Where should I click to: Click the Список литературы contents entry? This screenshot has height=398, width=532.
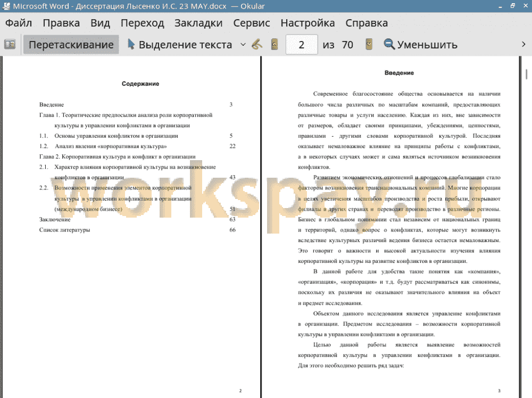point(64,230)
